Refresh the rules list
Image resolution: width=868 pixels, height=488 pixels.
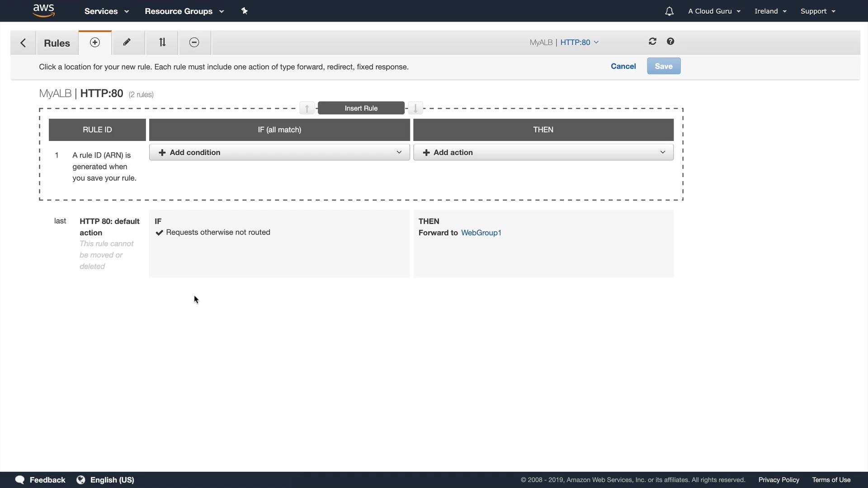click(652, 42)
